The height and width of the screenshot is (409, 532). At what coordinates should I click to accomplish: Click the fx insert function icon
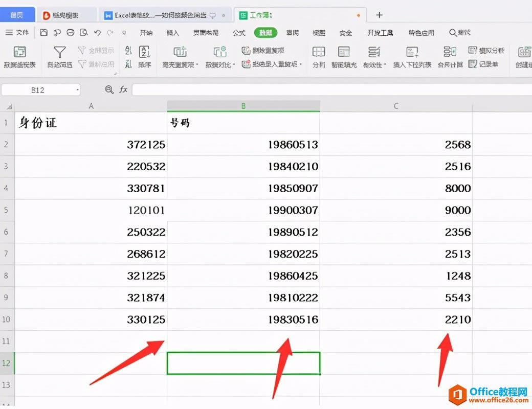point(123,89)
